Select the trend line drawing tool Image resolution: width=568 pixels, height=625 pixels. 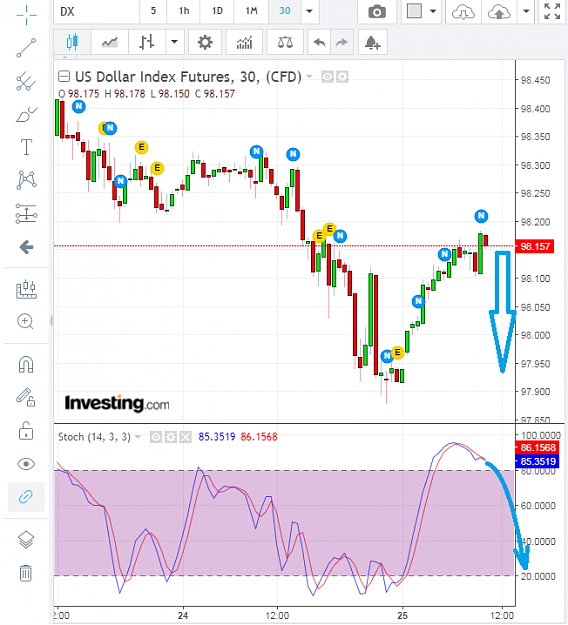pyautogui.click(x=26, y=48)
